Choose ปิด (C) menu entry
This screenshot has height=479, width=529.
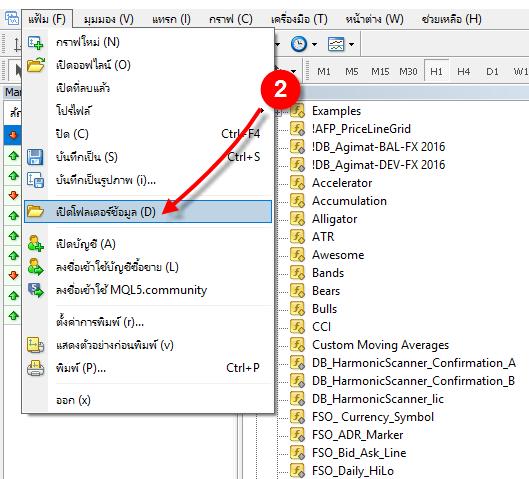pos(148,134)
